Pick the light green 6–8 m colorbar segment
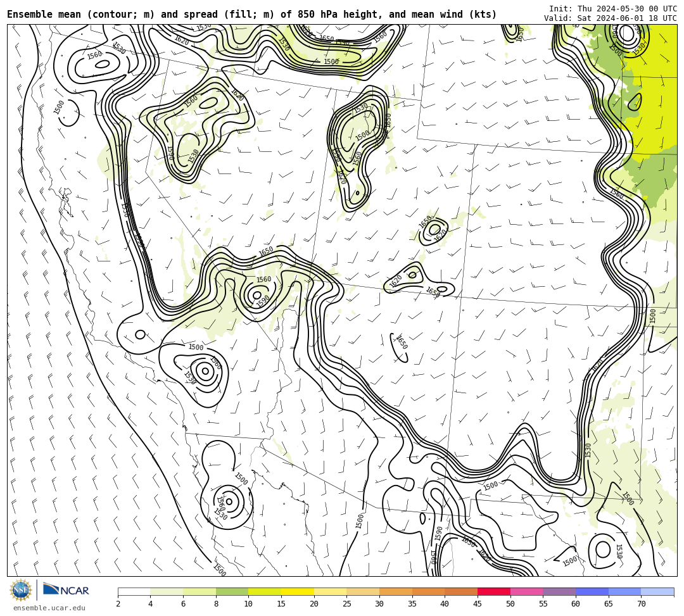 [199, 591]
